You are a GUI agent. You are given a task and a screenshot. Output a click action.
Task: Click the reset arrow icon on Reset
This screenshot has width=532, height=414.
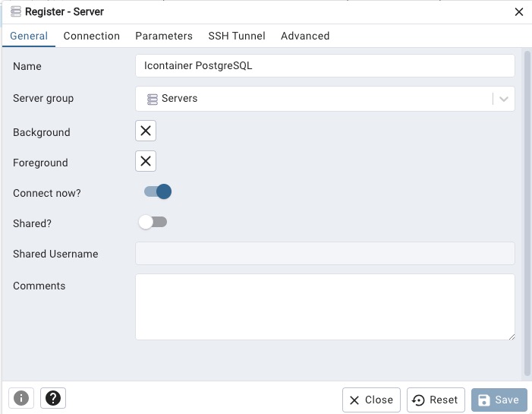[x=418, y=400]
